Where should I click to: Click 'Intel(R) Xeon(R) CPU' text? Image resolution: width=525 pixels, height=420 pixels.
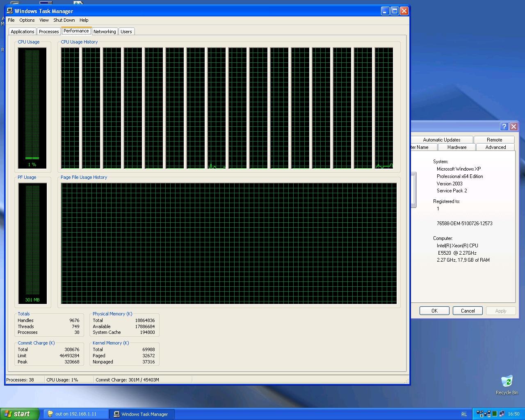[x=457, y=246]
